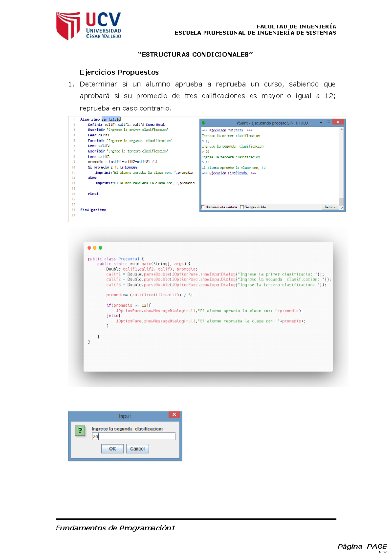Click the UCV university logo
The image size is (392, 555).
(89, 26)
